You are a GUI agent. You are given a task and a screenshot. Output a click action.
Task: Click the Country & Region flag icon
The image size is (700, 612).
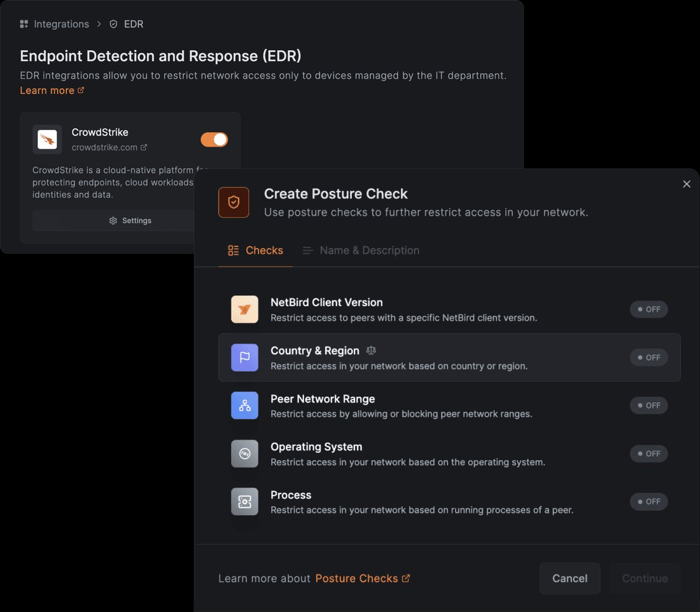click(244, 357)
